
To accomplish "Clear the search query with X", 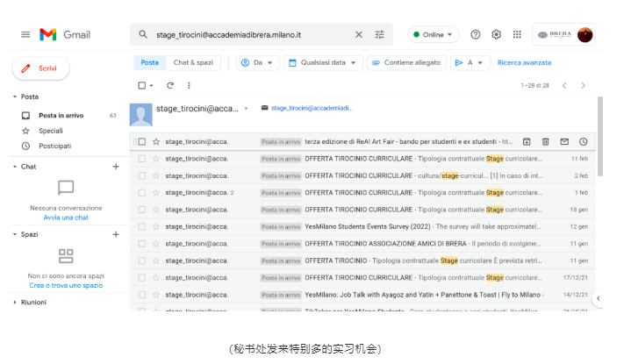I will pos(359,34).
